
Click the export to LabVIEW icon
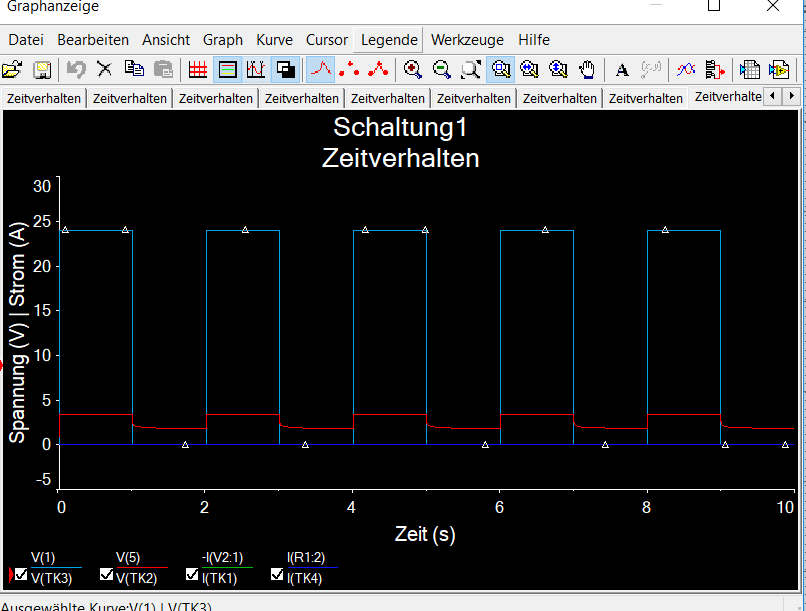click(x=779, y=69)
